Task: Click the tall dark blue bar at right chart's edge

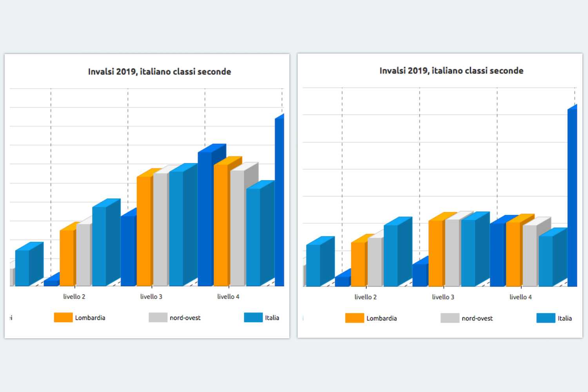Action: 572,196
